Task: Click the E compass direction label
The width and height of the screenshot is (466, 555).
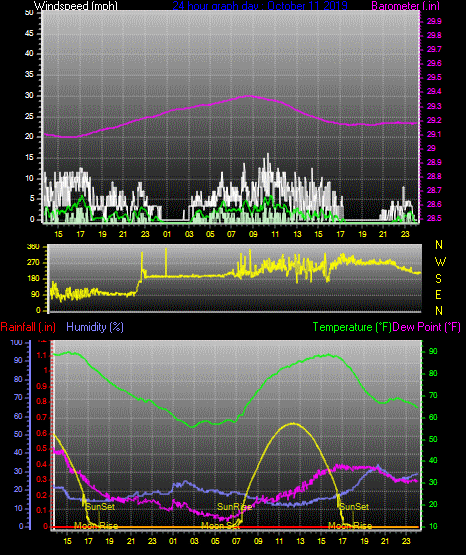Action: pos(438,294)
